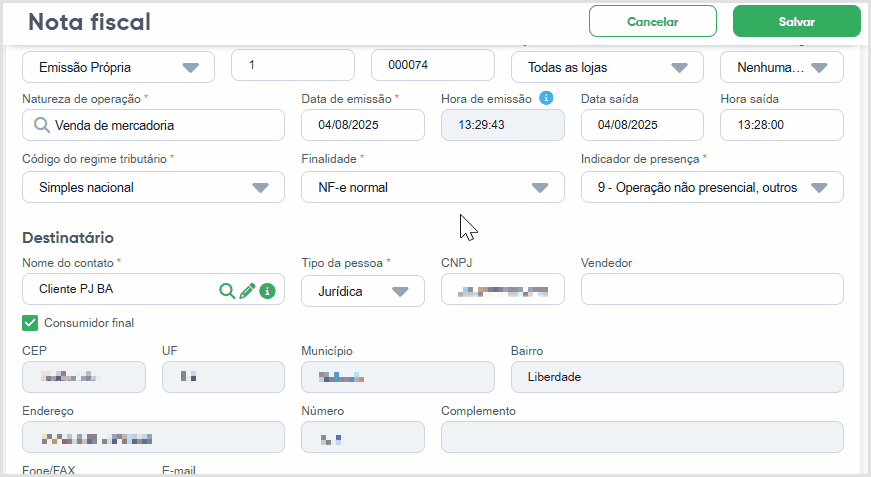Click the number field showing 000074

pyautogui.click(x=433, y=65)
